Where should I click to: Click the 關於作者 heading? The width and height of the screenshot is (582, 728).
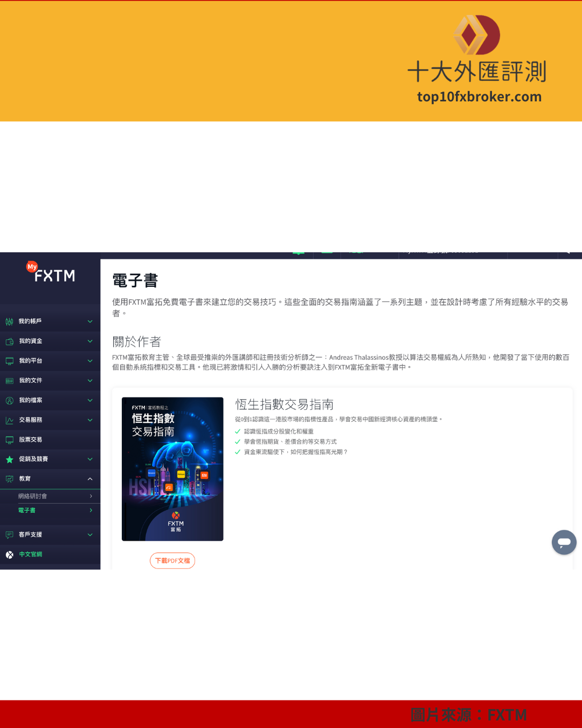tap(137, 341)
